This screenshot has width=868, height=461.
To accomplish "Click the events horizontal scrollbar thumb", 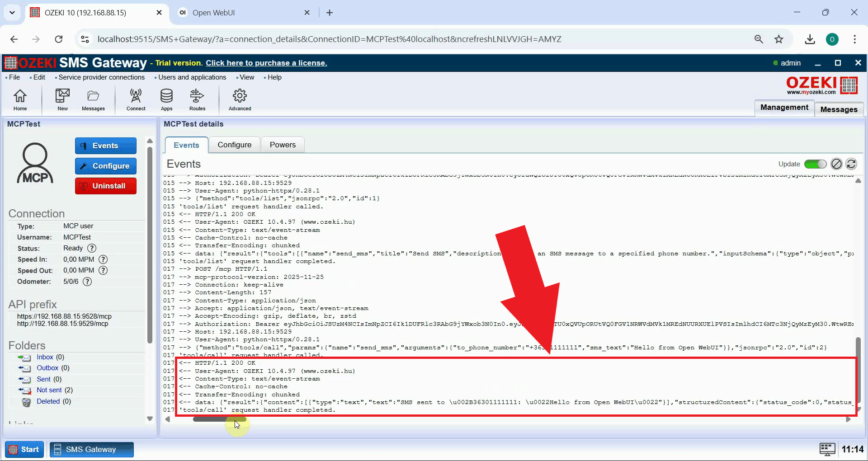I will coord(220,419).
